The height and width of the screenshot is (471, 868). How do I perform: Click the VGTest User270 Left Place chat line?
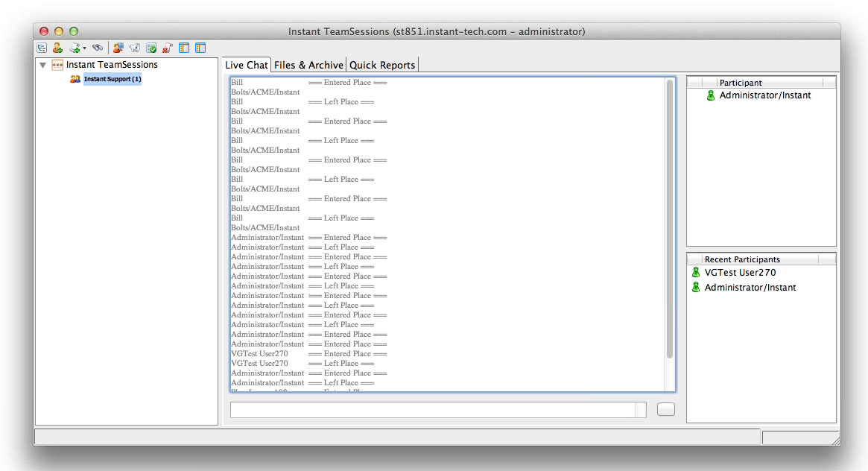click(x=302, y=364)
